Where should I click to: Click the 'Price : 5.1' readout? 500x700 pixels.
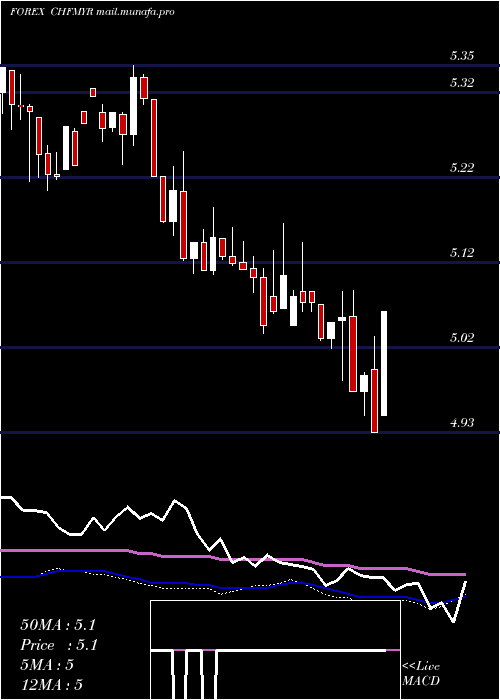[59, 645]
